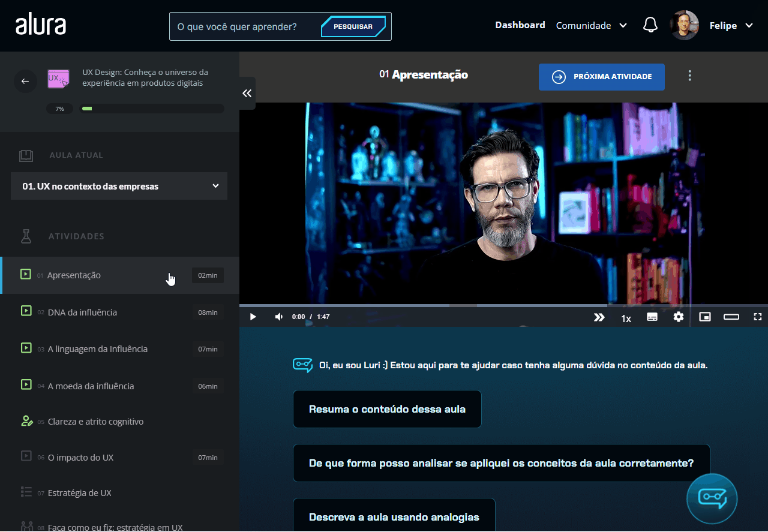768x532 pixels.
Task: Play the video
Action: [x=253, y=317]
